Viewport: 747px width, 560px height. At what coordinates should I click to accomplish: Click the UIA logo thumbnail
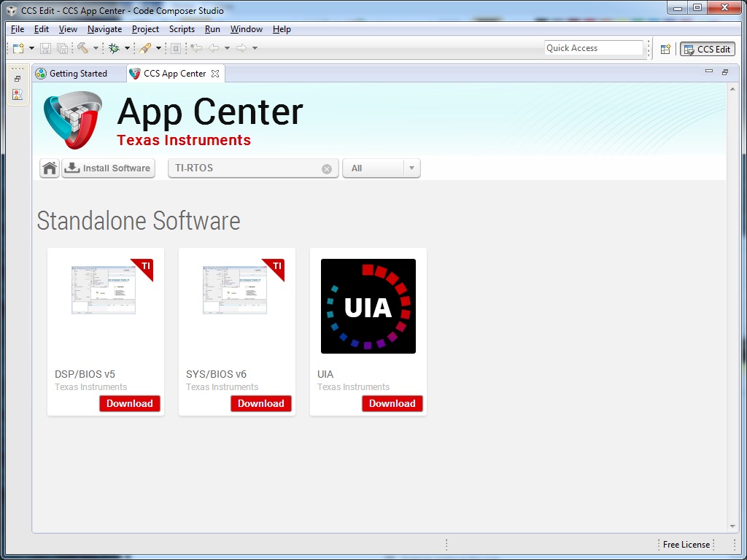tap(368, 306)
